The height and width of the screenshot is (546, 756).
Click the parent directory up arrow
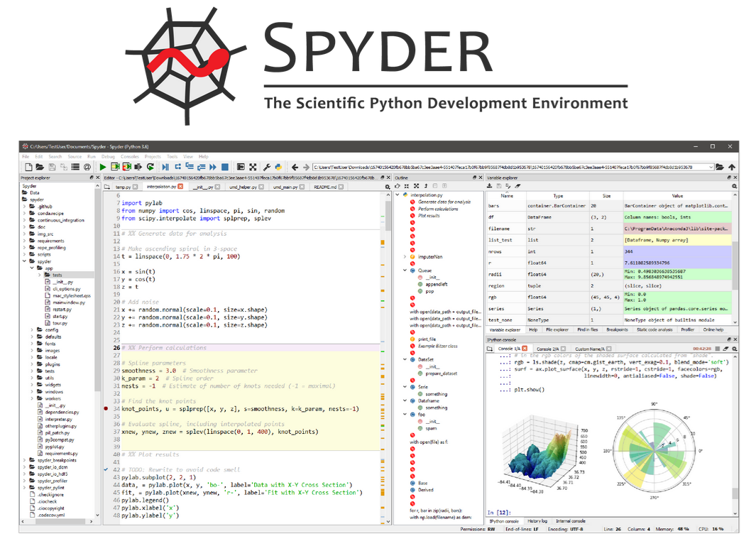click(732, 167)
